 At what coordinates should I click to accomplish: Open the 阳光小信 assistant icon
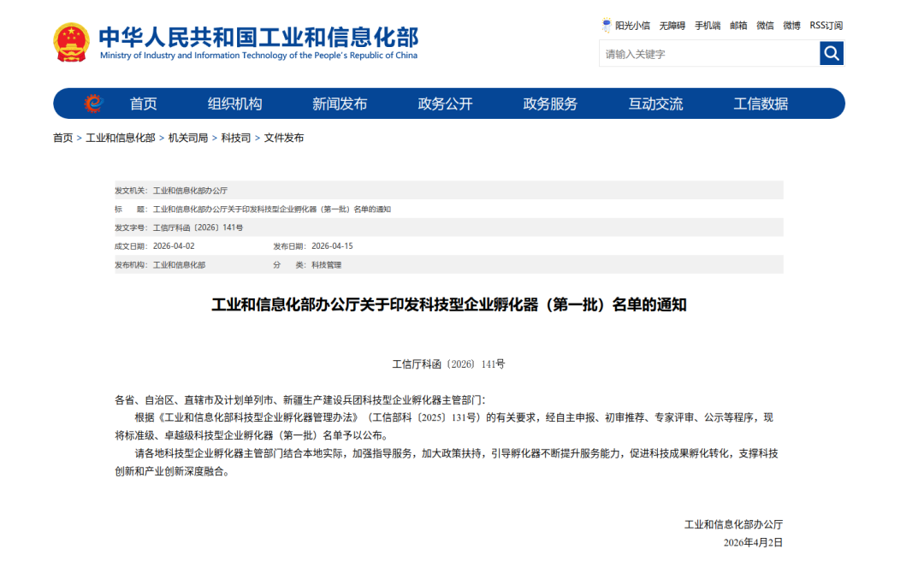click(x=606, y=26)
